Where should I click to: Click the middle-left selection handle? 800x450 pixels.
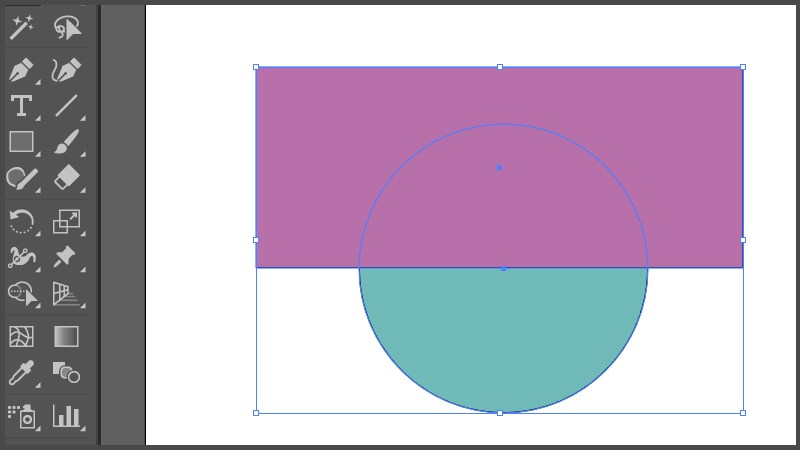click(256, 240)
